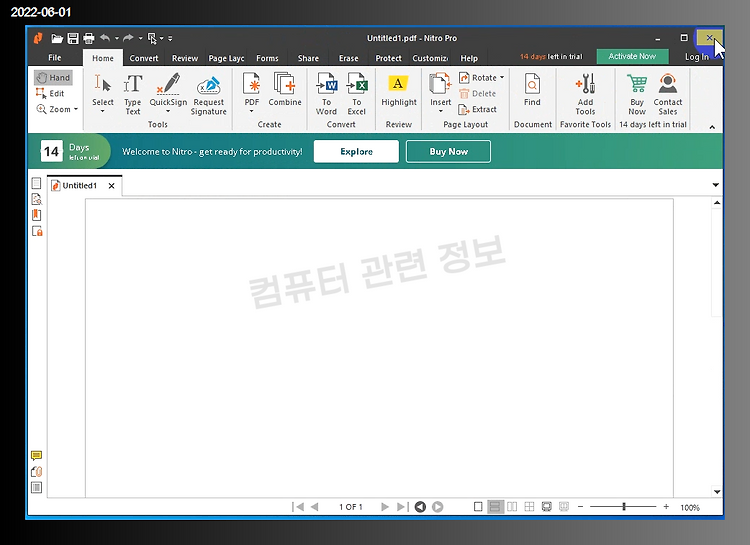Redo the last action
The image size is (750, 545).
pyautogui.click(x=128, y=38)
